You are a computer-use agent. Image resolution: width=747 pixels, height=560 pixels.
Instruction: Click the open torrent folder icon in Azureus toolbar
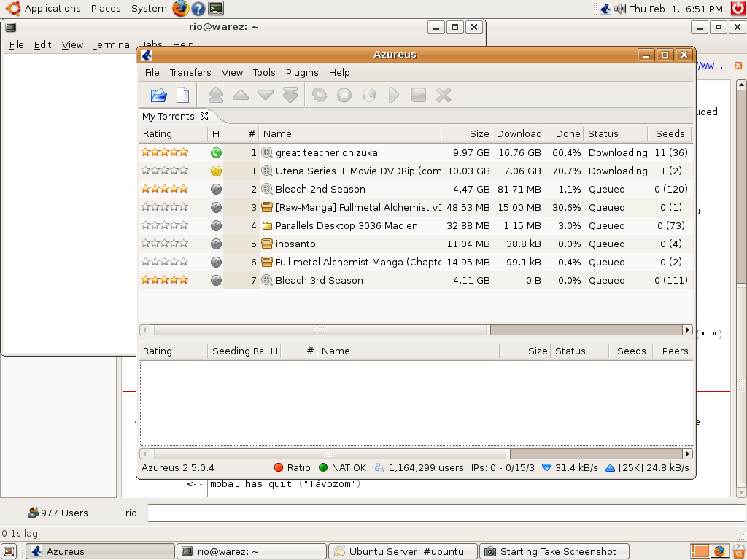tap(158, 96)
